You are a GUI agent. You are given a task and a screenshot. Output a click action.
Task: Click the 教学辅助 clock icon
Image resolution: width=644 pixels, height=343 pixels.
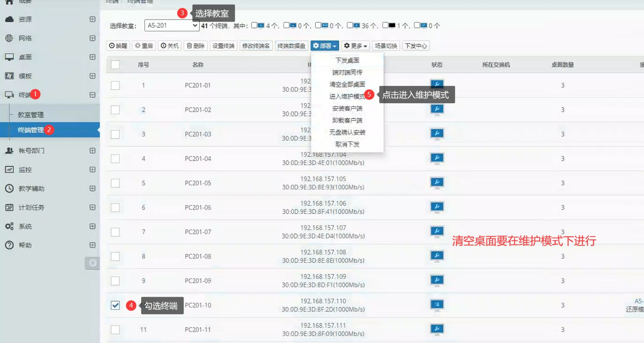click(9, 189)
